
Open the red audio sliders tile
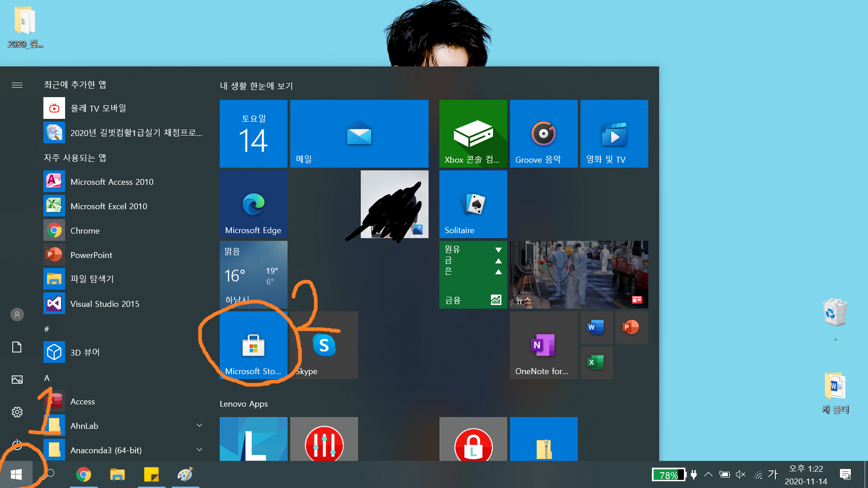(324, 439)
